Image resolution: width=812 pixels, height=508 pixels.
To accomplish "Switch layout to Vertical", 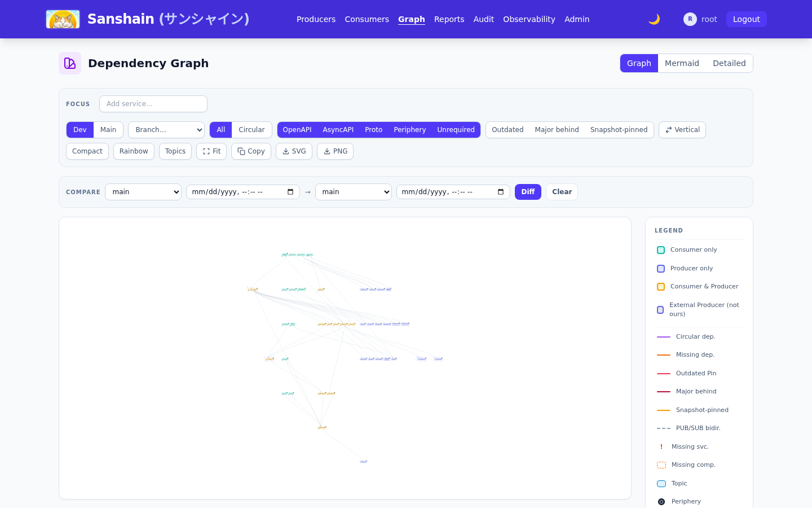I will point(682,130).
